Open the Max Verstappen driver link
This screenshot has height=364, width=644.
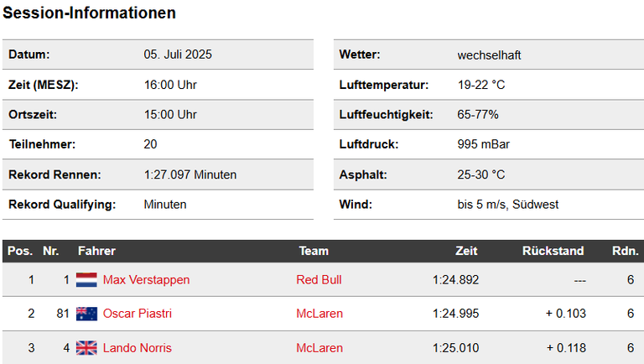(146, 280)
